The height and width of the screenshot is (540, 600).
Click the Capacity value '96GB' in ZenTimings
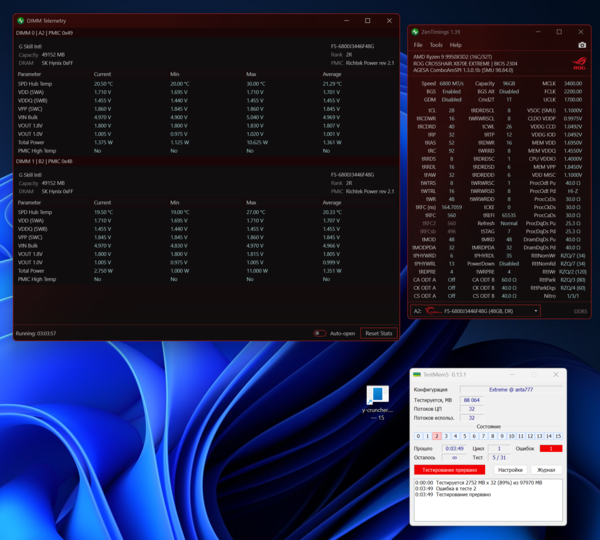pos(509,83)
